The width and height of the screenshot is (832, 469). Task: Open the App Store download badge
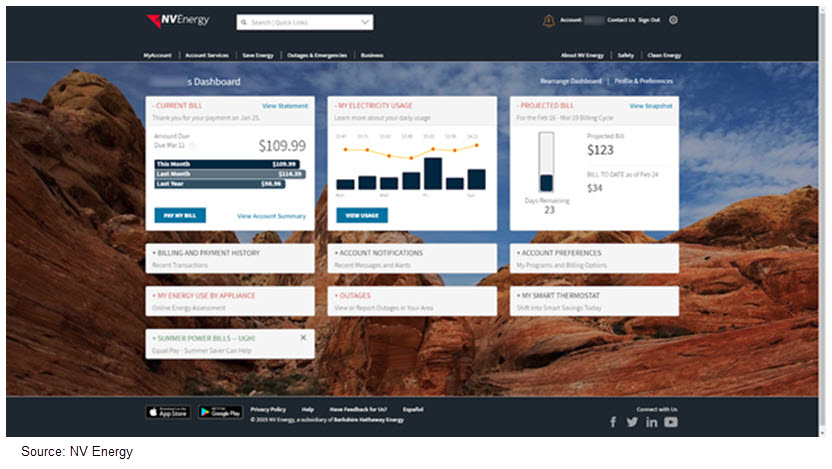(x=168, y=412)
